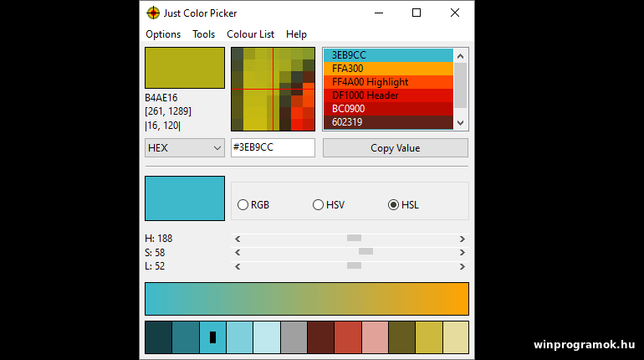Open the Options menu

(163, 34)
